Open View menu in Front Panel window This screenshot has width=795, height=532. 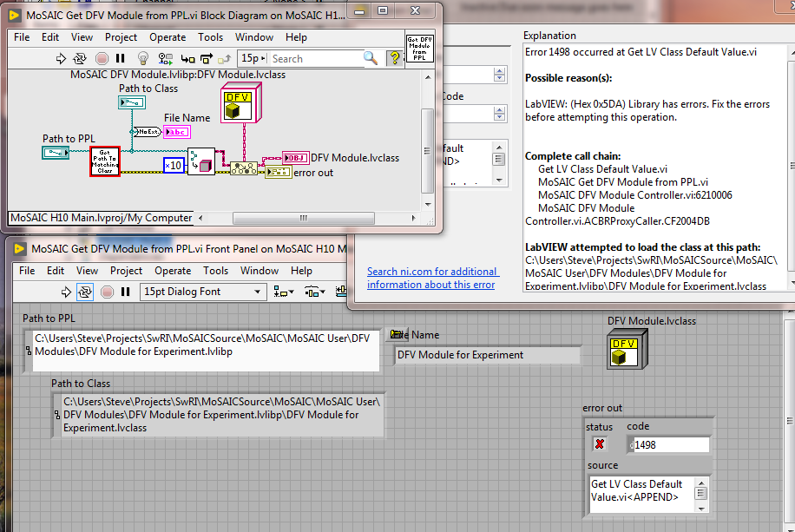point(87,271)
